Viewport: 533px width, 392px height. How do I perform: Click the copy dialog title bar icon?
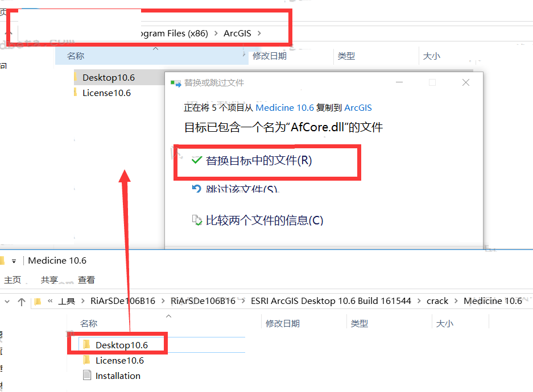coord(176,83)
